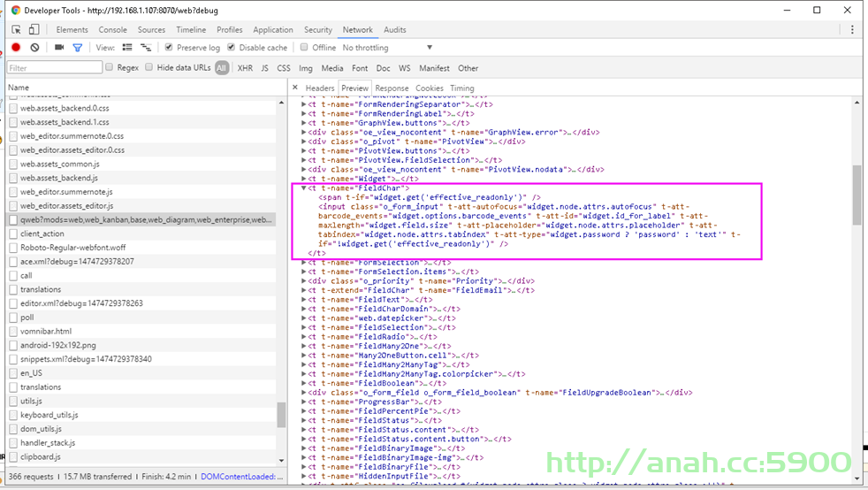The height and width of the screenshot is (490, 868).
Task: Click the preview pane scrollbar thumb
Action: point(857,195)
